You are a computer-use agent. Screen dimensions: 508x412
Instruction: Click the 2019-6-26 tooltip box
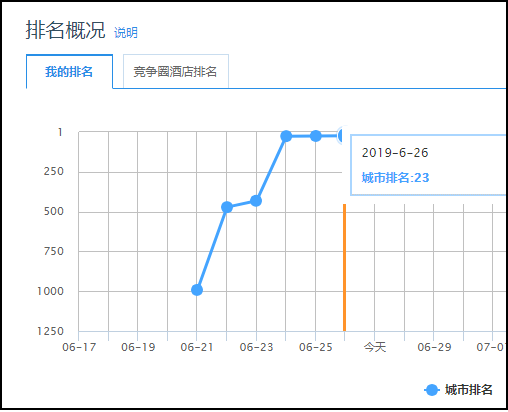pos(429,165)
